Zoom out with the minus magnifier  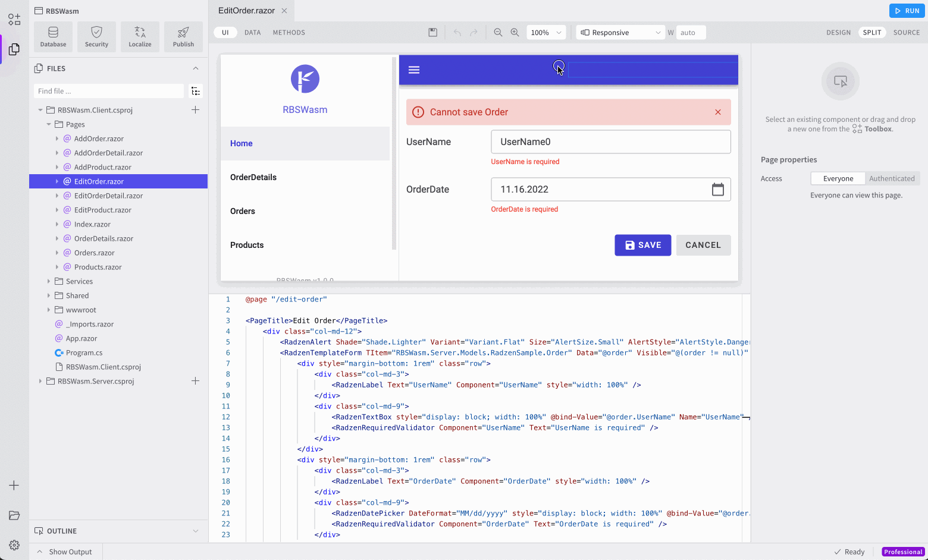click(x=498, y=33)
